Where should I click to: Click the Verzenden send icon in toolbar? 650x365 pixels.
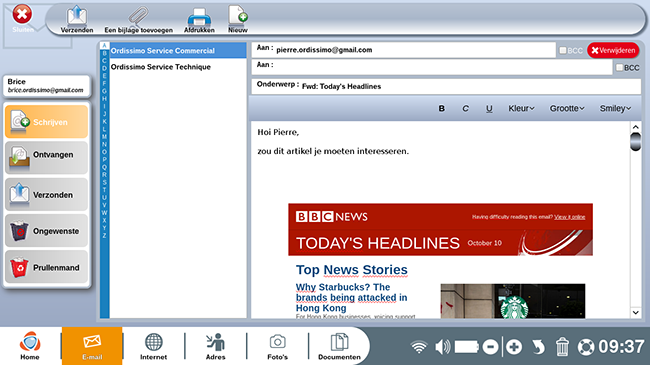(77, 19)
